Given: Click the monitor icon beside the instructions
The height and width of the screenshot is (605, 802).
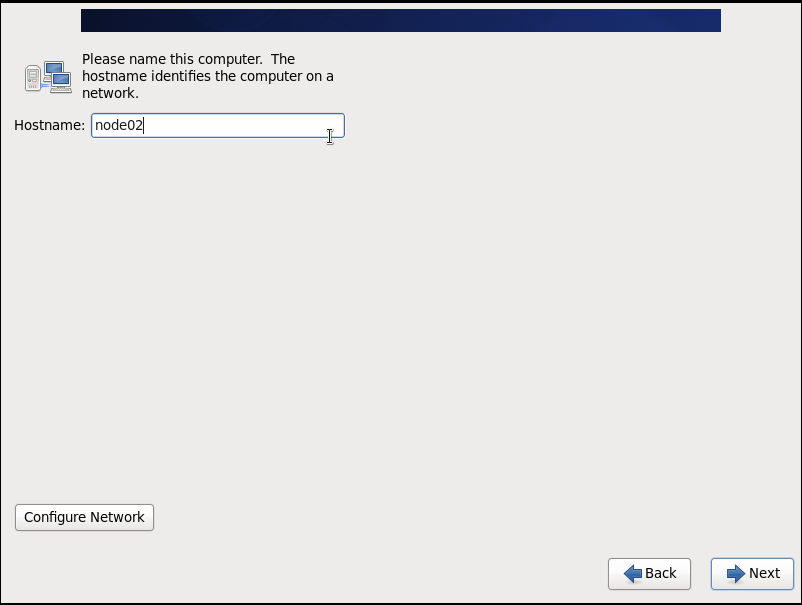Looking at the screenshot, I should coord(54,67).
